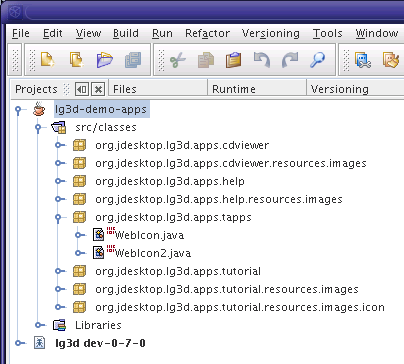Click the coffee cup project icon for lg3d-demo-apps
The height and width of the screenshot is (364, 404).
(x=39, y=109)
